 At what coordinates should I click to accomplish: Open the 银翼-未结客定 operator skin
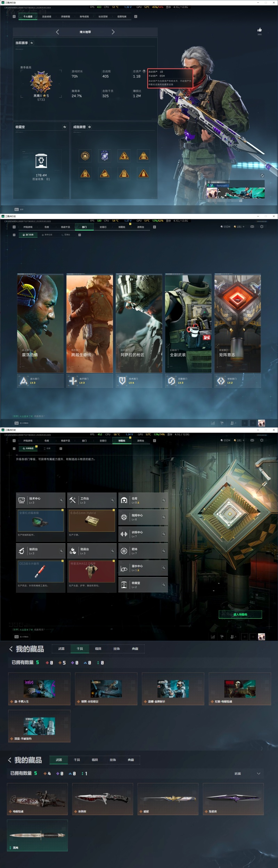click(x=106, y=689)
